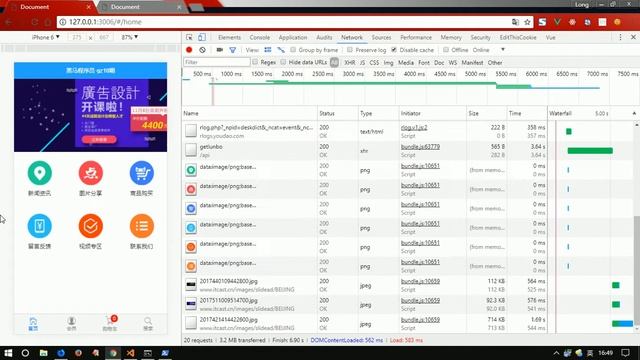The width and height of the screenshot is (640, 360).
Task: Filter requests by Img type
Action: tap(389, 62)
